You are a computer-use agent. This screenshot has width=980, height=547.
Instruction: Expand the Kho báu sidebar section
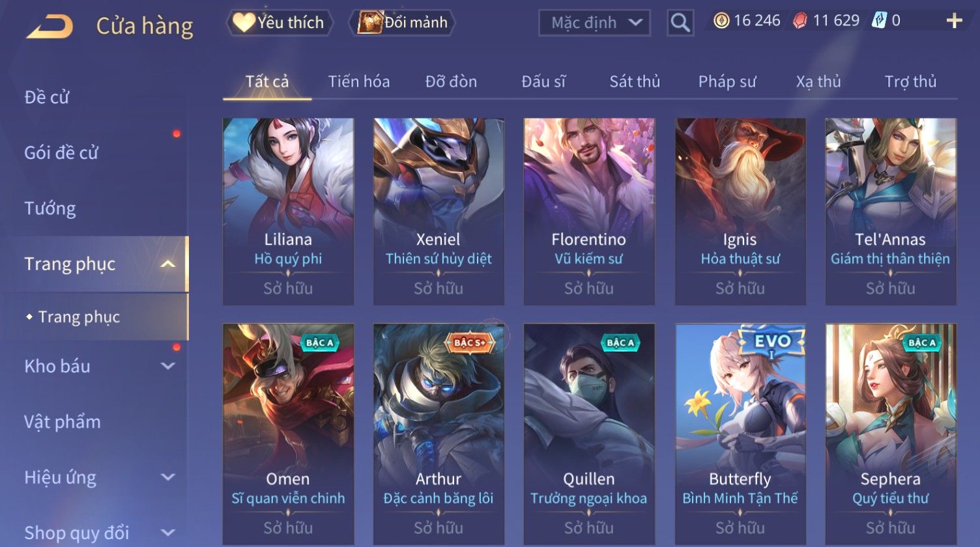coord(167,366)
